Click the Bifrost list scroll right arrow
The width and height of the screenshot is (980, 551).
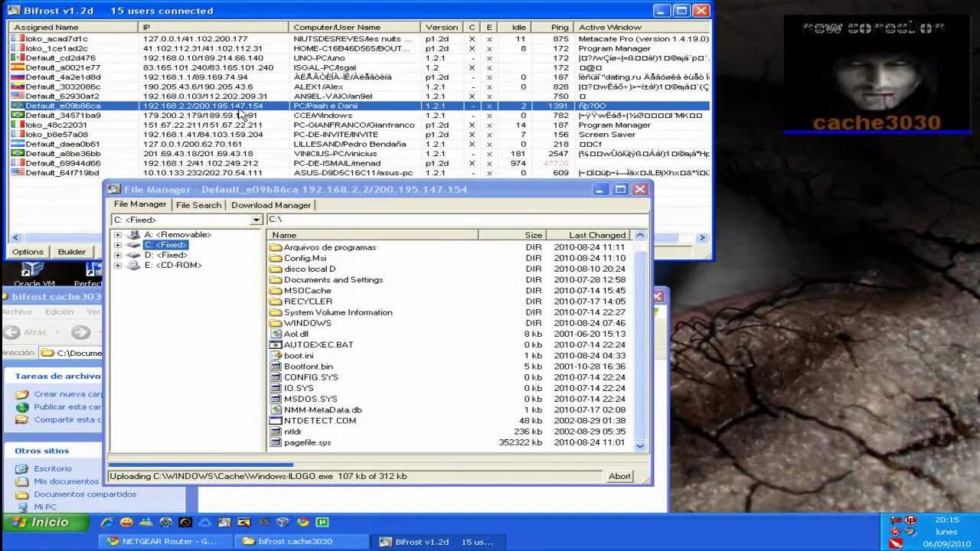tap(702, 238)
